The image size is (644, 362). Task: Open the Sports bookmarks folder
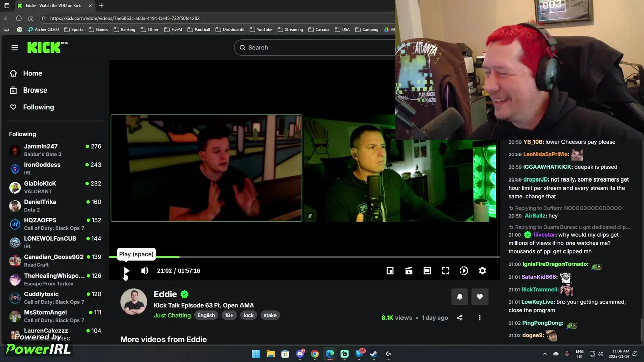[x=73, y=29]
